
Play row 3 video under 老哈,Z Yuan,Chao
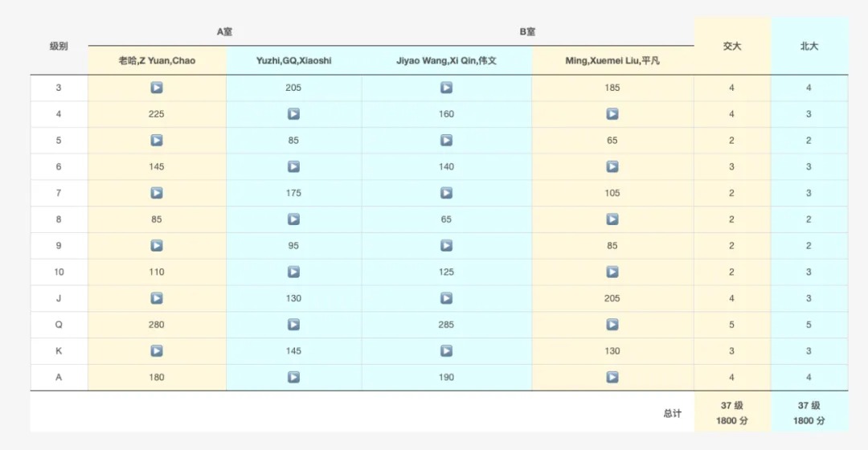tap(157, 88)
